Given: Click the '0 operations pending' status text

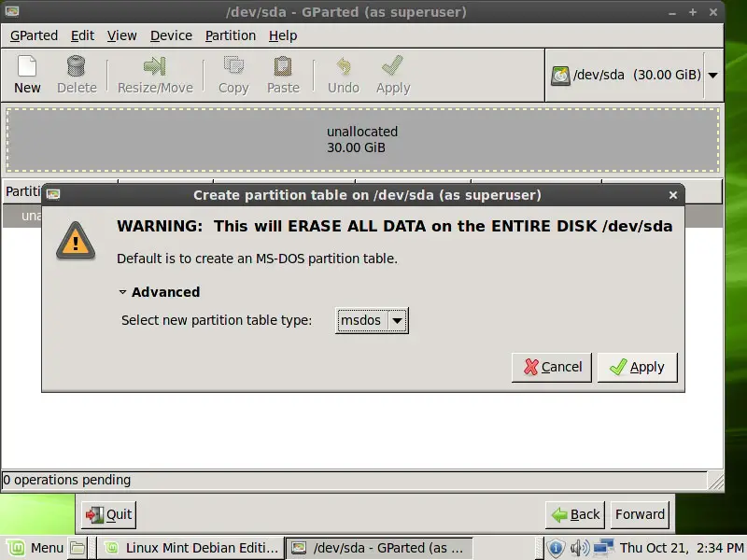Looking at the screenshot, I should pos(66,480).
